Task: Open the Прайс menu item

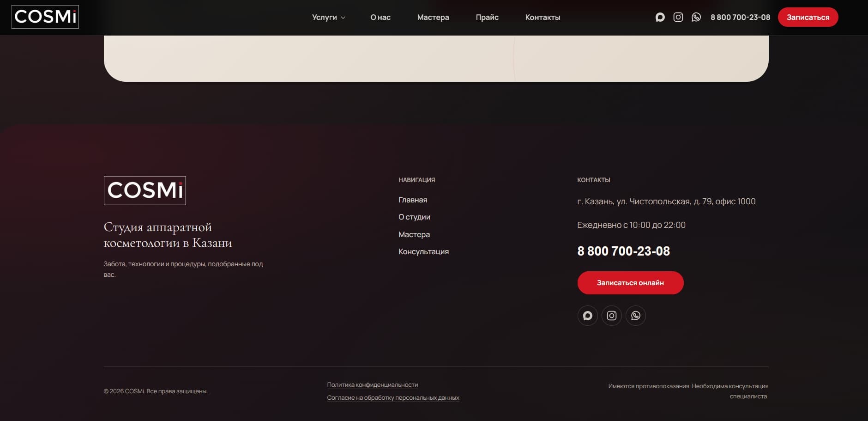Action: click(x=487, y=18)
